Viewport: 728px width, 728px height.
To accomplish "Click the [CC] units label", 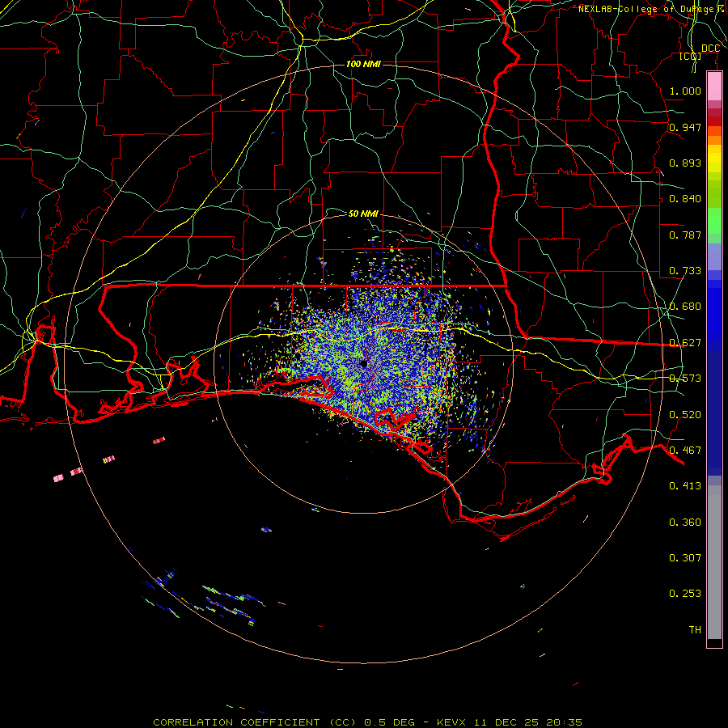I will pos(691,57).
